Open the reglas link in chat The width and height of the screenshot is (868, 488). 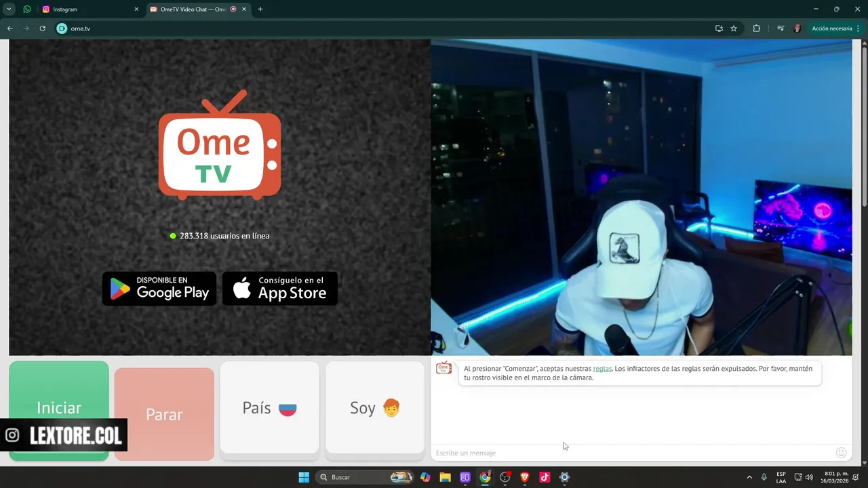click(602, 369)
